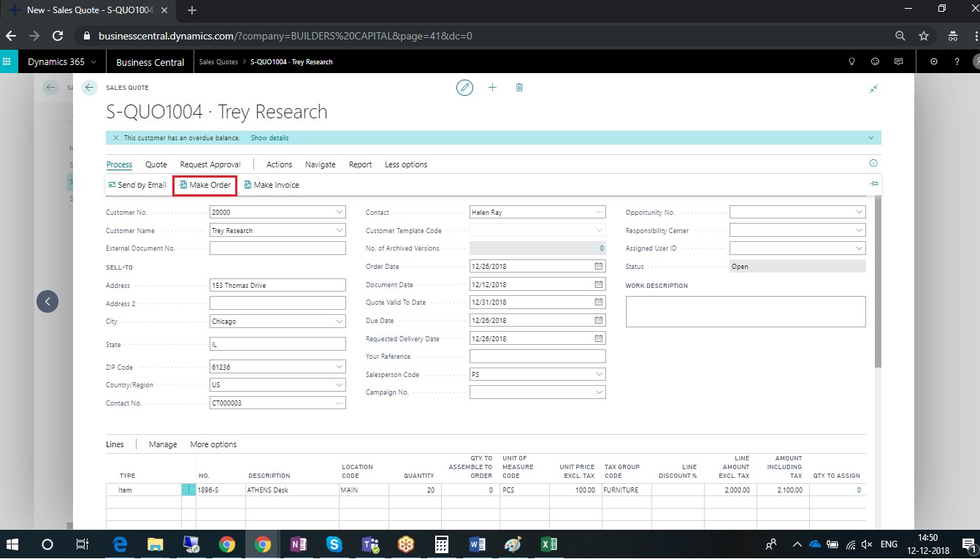Viewport: 980px width, 559px height.
Task: Create new quote with plus icon
Action: pyautogui.click(x=492, y=88)
